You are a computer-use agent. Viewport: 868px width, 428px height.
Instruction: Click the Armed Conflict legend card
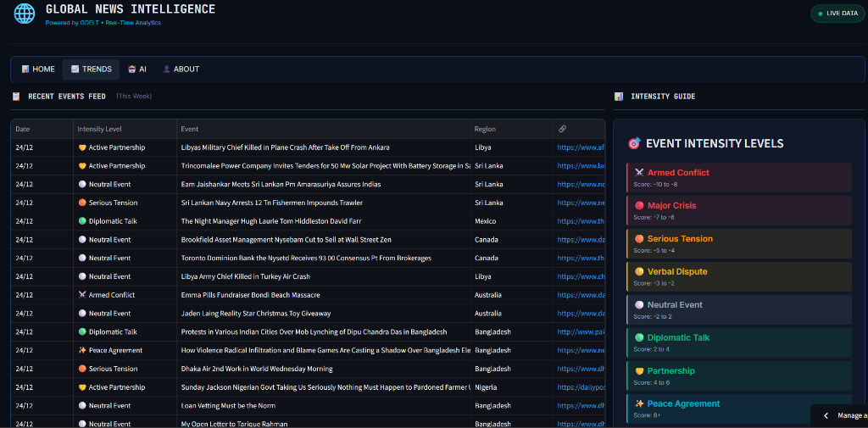[x=739, y=177]
